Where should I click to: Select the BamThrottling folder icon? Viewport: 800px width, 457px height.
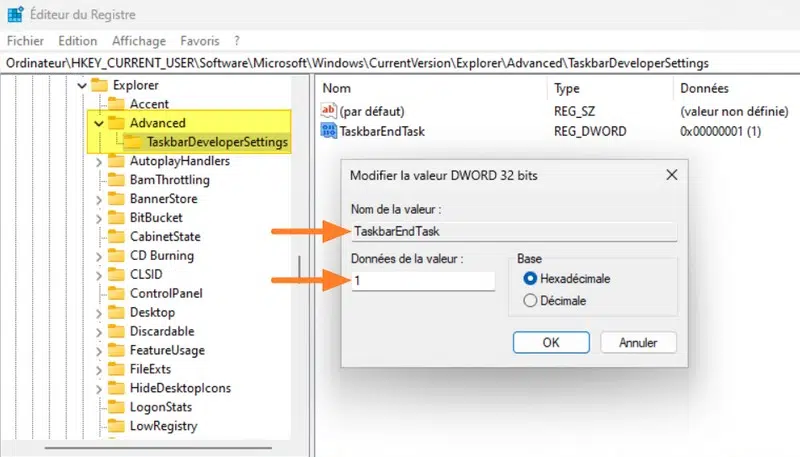116,180
